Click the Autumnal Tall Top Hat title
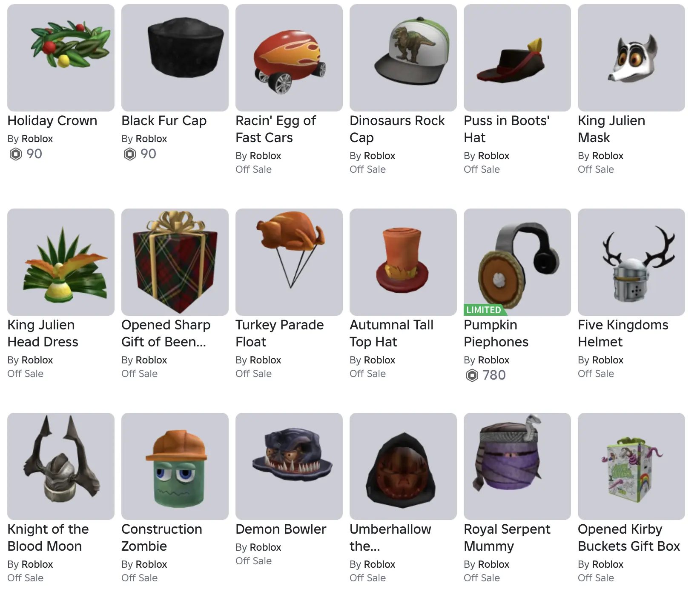 point(392,333)
